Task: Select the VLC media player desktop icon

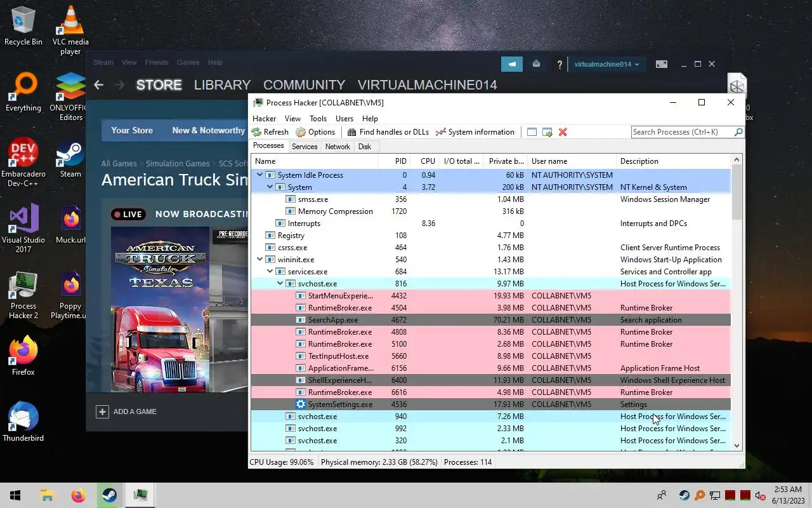Action: point(70,30)
